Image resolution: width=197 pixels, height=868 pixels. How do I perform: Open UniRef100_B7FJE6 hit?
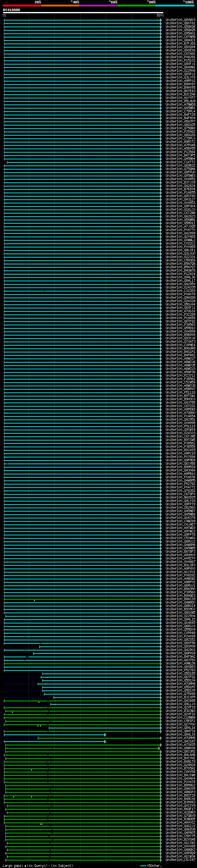pos(180,43)
